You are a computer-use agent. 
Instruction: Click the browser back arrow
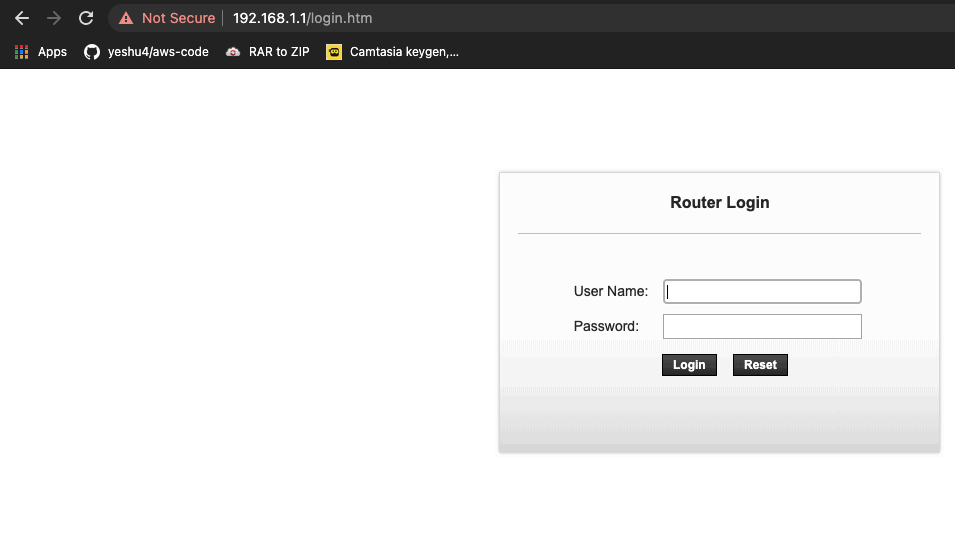pyautogui.click(x=21, y=18)
